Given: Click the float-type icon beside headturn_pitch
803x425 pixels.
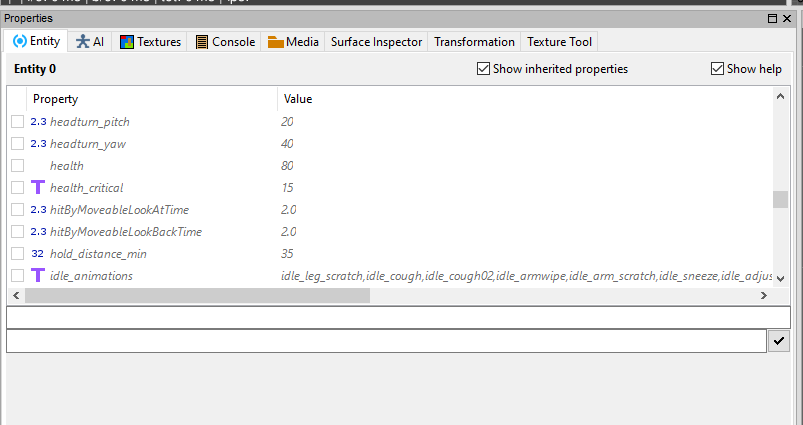Looking at the screenshot, I should 38,122.
